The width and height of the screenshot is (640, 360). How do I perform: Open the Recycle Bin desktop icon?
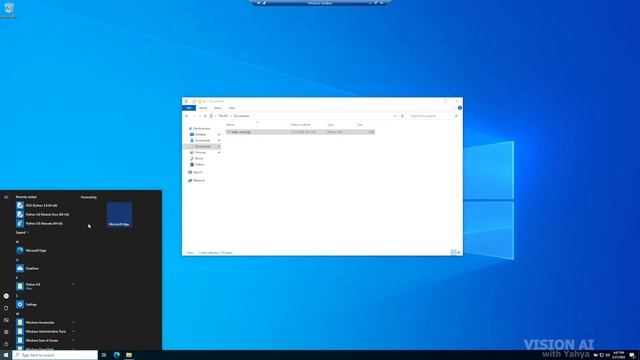9,10
